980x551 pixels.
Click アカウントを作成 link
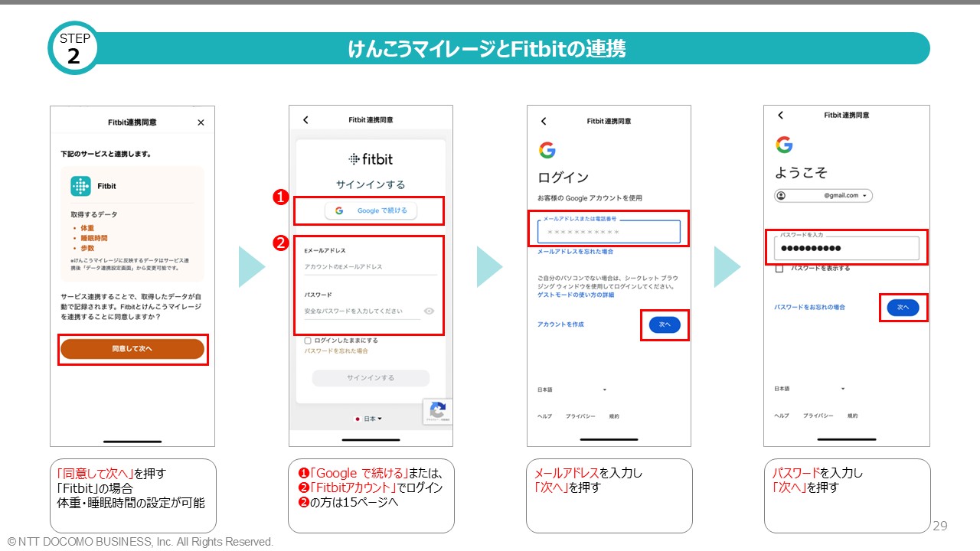(560, 324)
